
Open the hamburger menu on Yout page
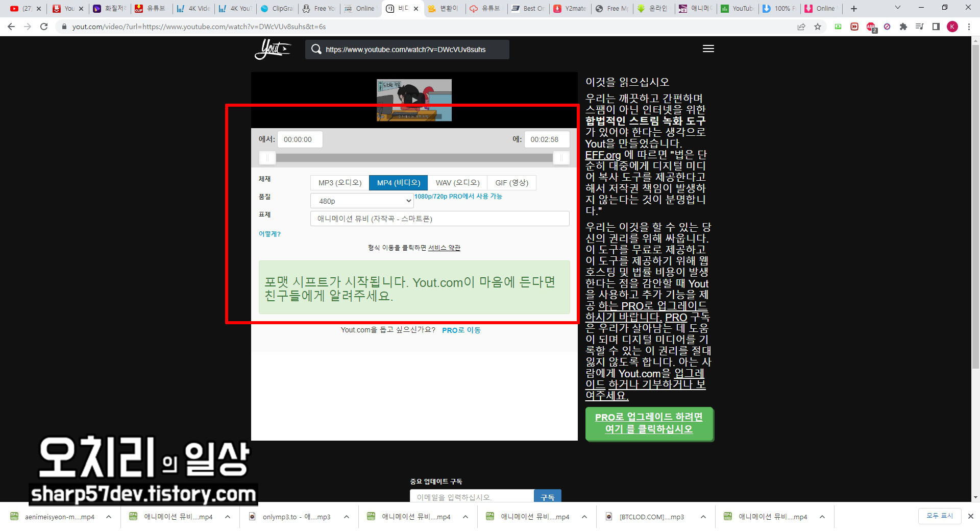tap(708, 49)
